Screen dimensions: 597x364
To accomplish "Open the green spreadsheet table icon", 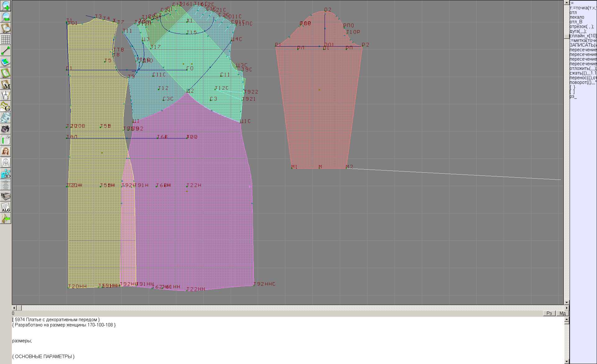I will pos(6,140).
